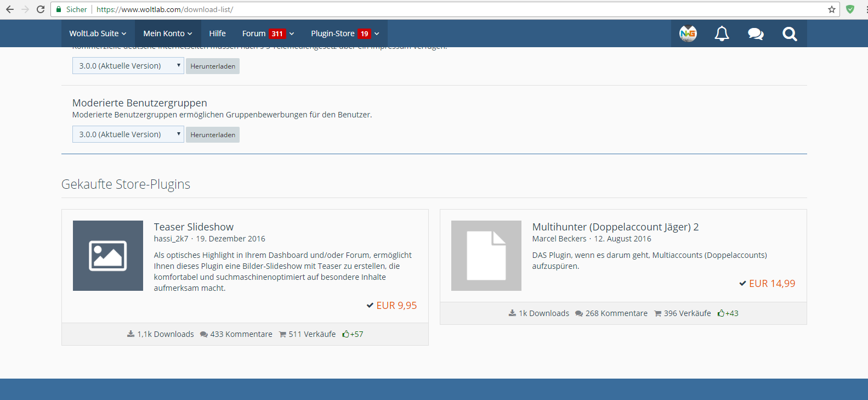Click the search magnifier icon

point(790,34)
